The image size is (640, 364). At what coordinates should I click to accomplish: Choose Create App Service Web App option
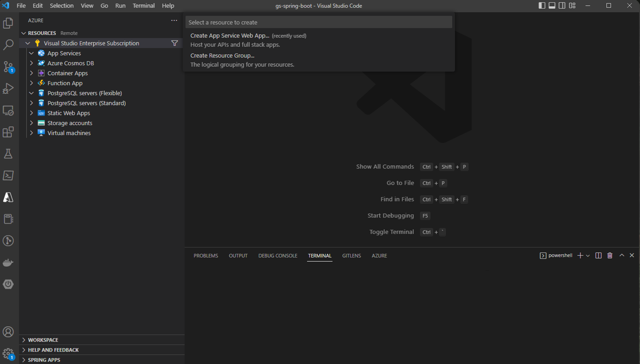tap(319, 40)
